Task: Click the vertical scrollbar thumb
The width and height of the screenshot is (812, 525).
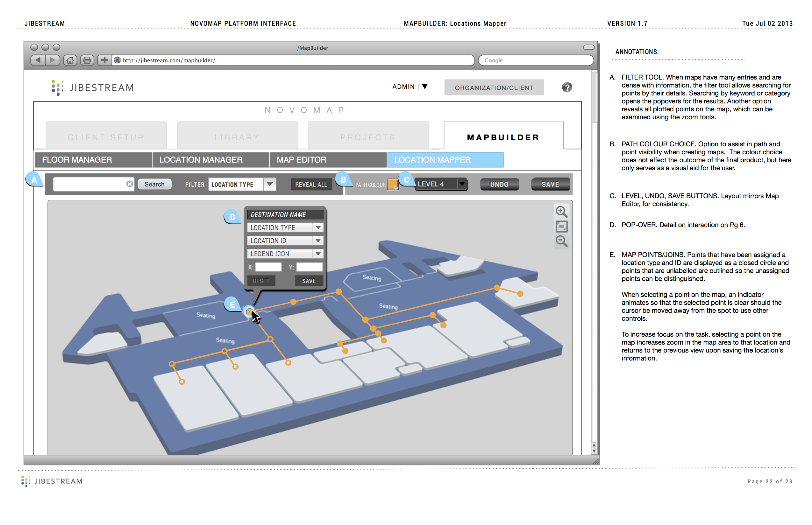Action: click(x=594, y=97)
